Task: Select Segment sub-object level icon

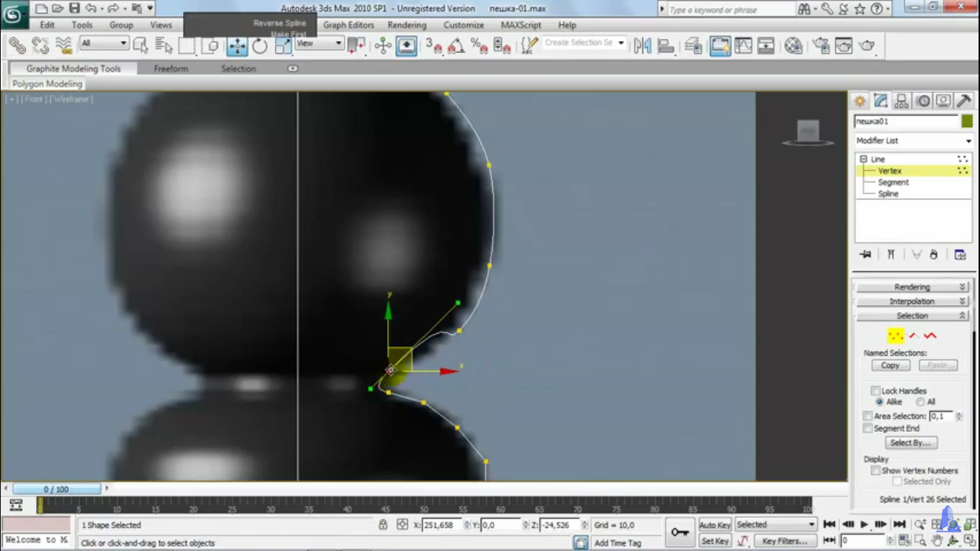Action: pos(913,336)
